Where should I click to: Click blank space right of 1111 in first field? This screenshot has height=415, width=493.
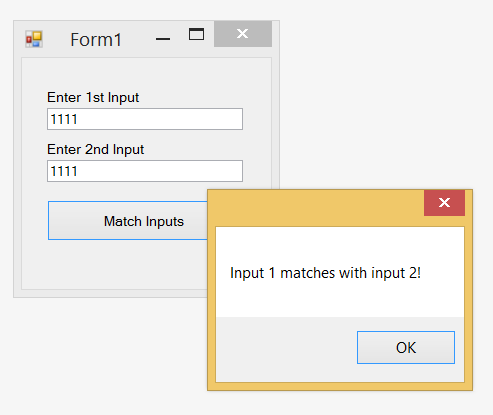pos(160,119)
